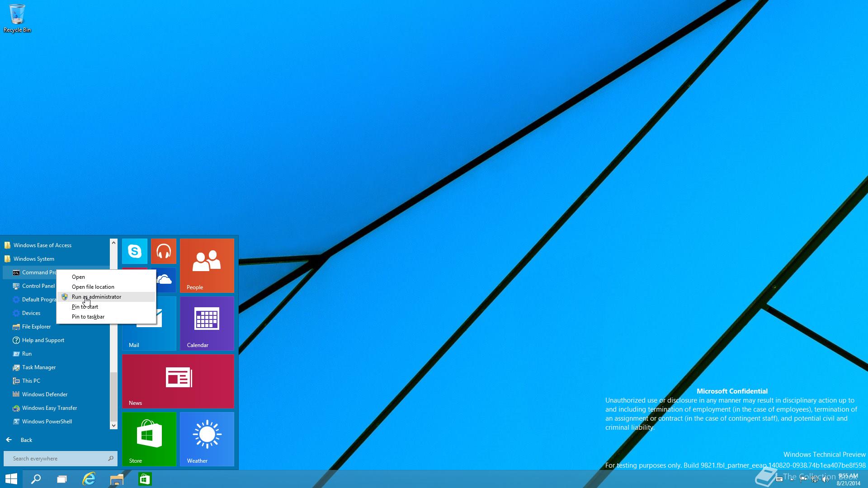Launch Internet Explorer from the taskbar

pyautogui.click(x=89, y=479)
